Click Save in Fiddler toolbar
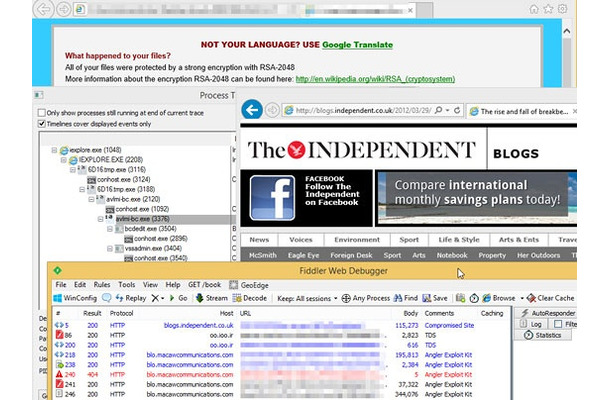The height and width of the screenshot is (400, 610). [435, 298]
